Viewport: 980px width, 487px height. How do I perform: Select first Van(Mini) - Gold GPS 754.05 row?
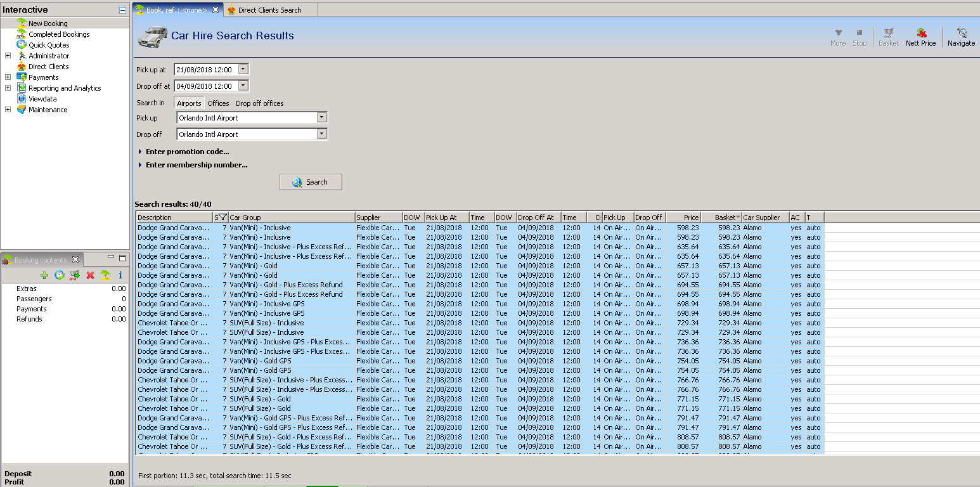(x=480, y=361)
